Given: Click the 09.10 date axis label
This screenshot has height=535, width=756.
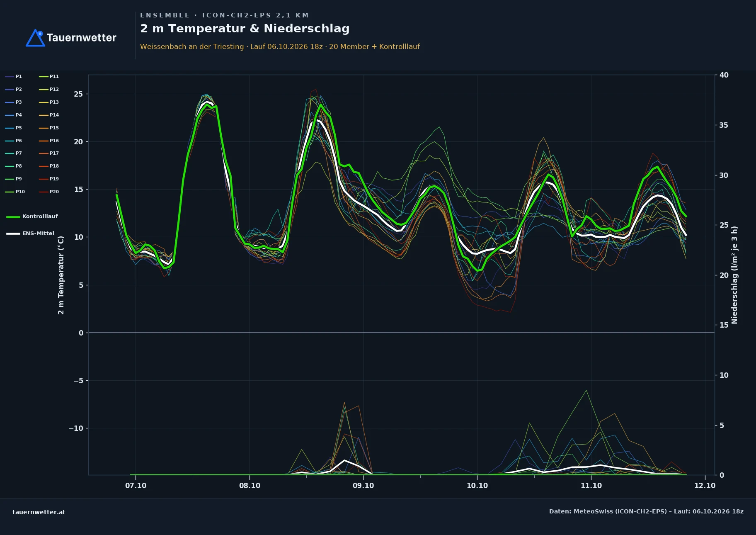Looking at the screenshot, I should pyautogui.click(x=363, y=486).
